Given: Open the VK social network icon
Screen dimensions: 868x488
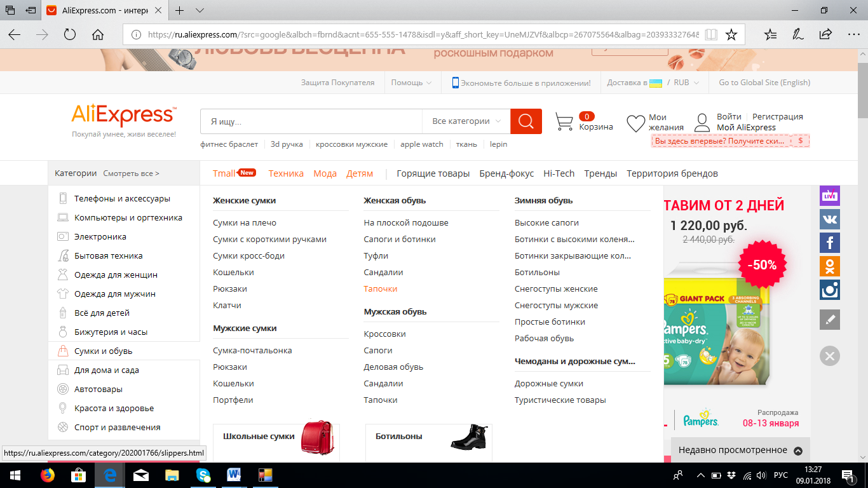Looking at the screenshot, I should (x=830, y=219).
